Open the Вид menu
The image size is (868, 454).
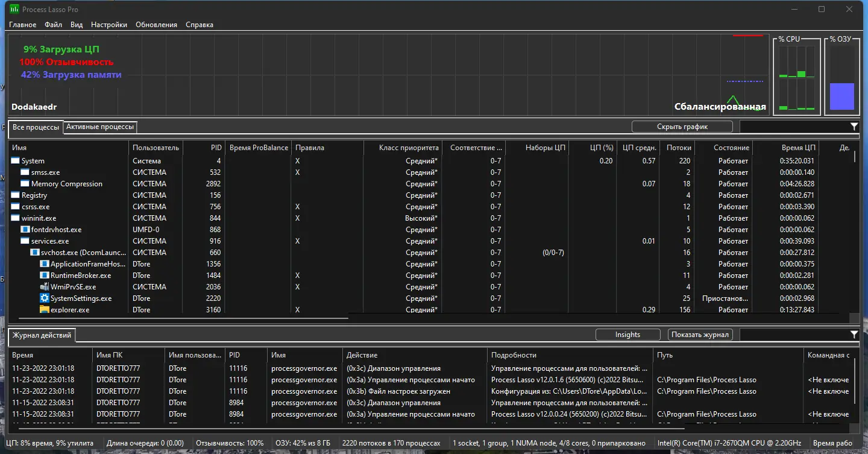[x=77, y=25]
